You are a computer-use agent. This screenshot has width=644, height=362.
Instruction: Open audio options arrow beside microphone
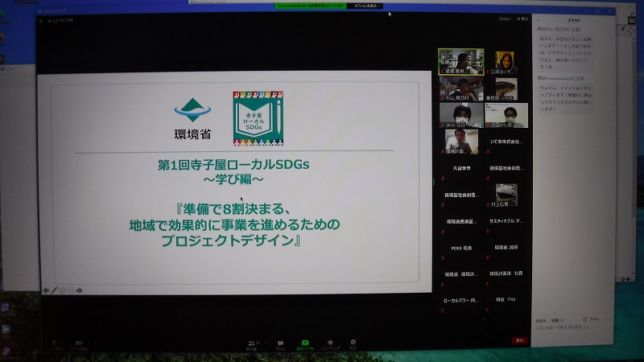[64, 343]
